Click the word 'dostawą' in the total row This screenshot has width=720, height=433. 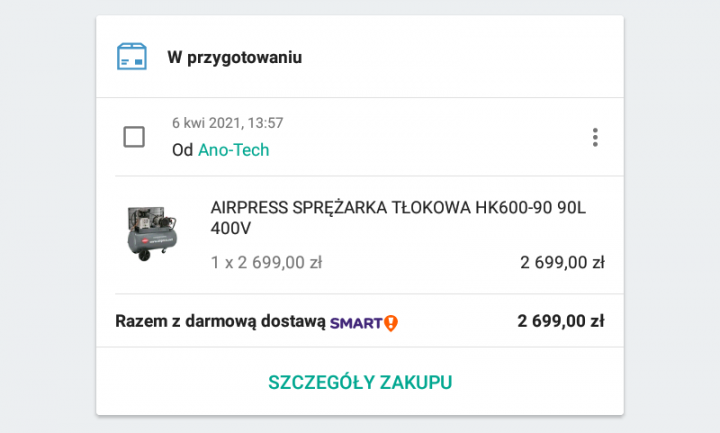tap(291, 321)
